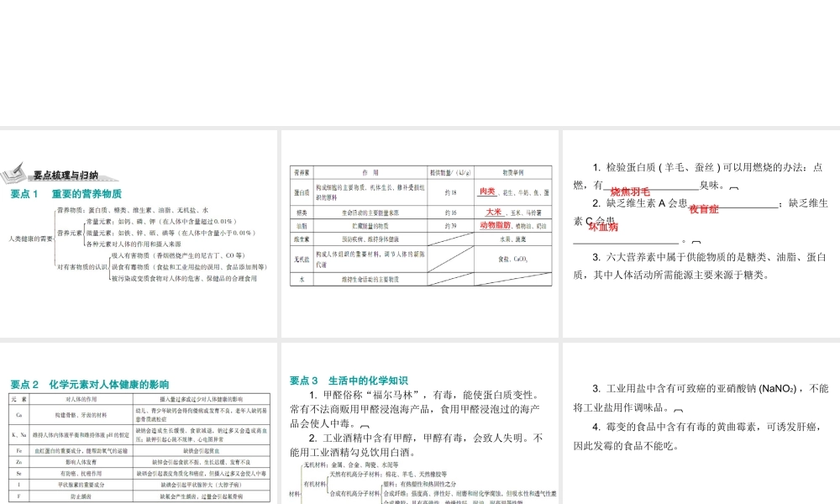Click the sentence about 甲醛俗称“福尔马林”

point(417,409)
